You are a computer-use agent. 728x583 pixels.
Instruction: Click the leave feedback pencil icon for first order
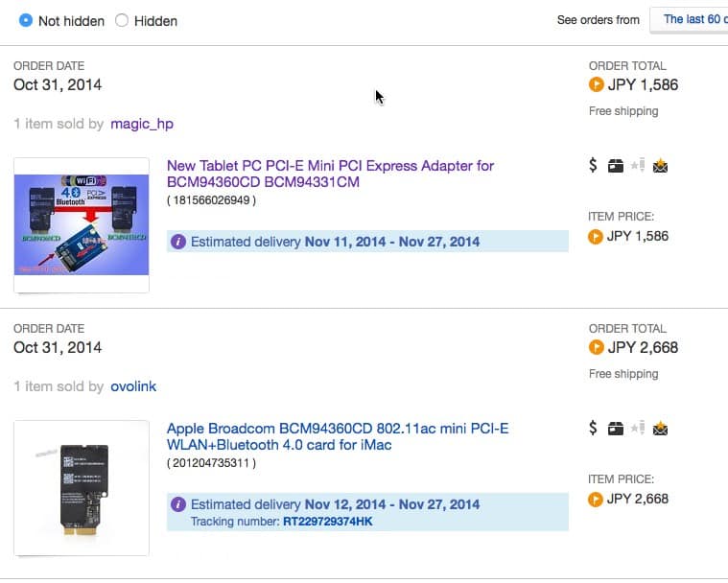pyautogui.click(x=638, y=166)
